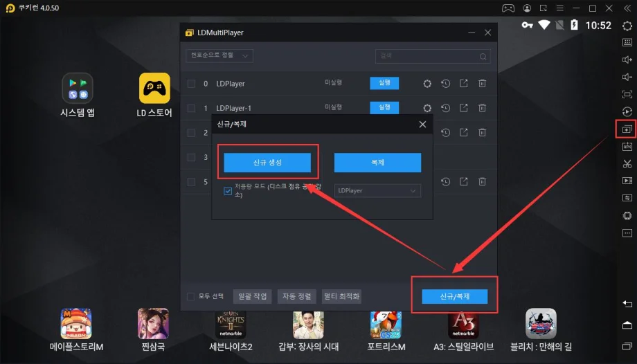Click the Android back button icon
Viewport: 637px width, 364px height.
click(627, 304)
